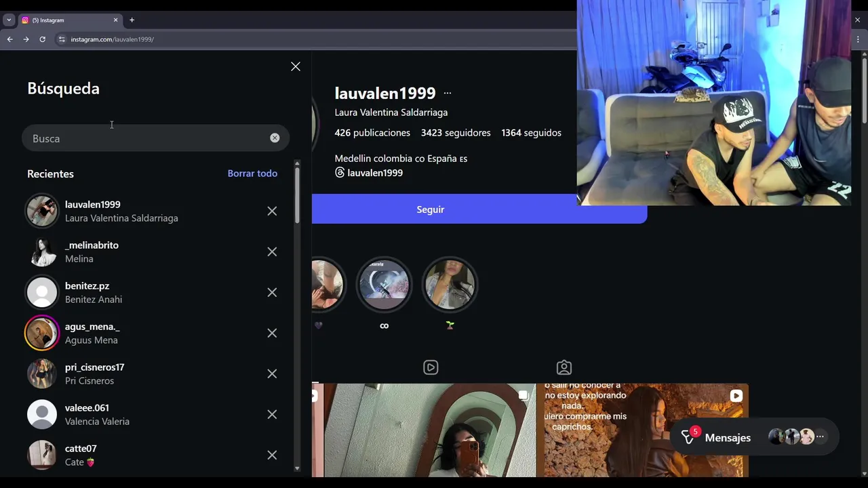Screen dimensions: 868x488
Task: Remove valeee.061 from recent searches
Action: [x=272, y=415]
